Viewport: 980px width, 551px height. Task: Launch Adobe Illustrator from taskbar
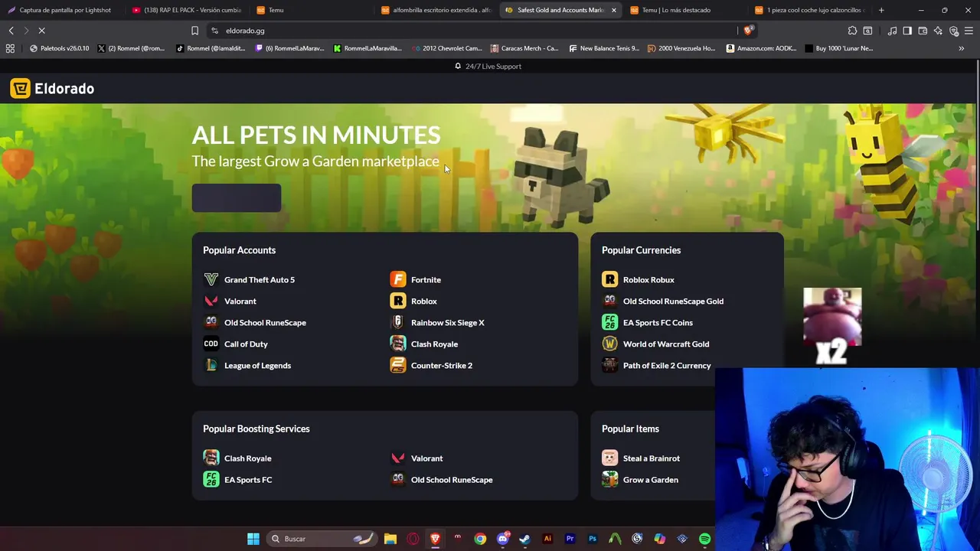(547, 539)
